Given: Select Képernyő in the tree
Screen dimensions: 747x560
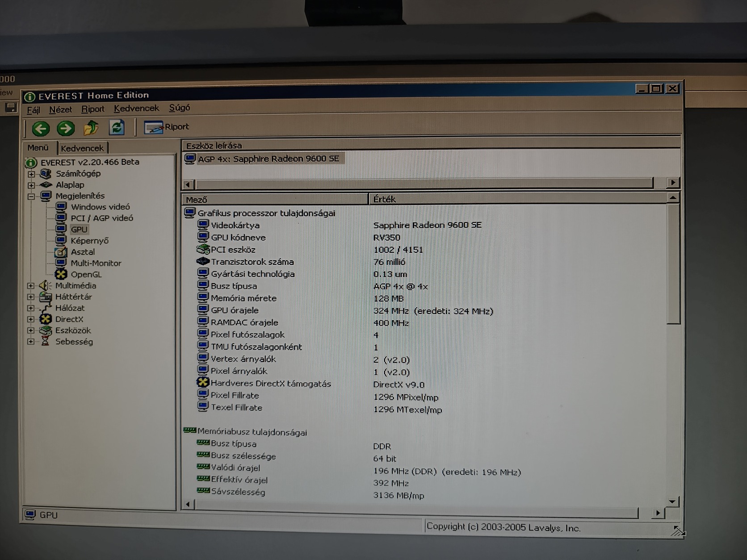Looking at the screenshot, I should 89,241.
